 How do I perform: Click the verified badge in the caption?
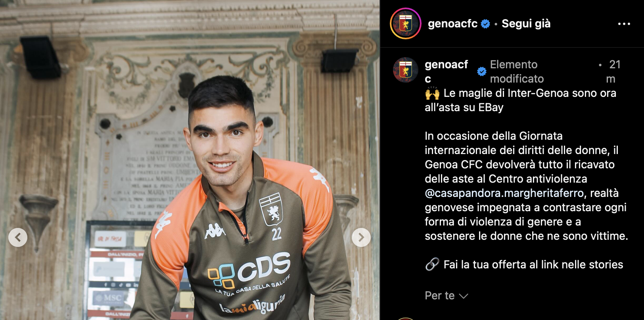[481, 71]
